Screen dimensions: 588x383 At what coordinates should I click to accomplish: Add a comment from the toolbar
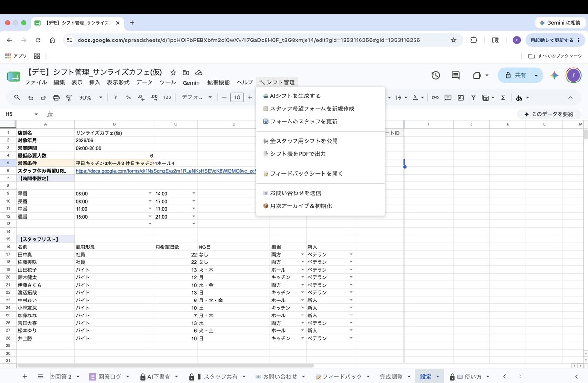click(x=448, y=97)
